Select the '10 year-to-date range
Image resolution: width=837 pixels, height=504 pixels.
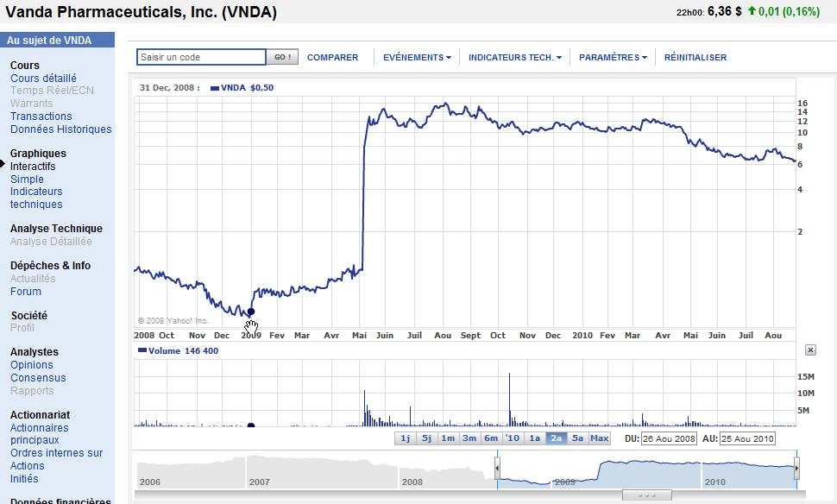(x=513, y=438)
